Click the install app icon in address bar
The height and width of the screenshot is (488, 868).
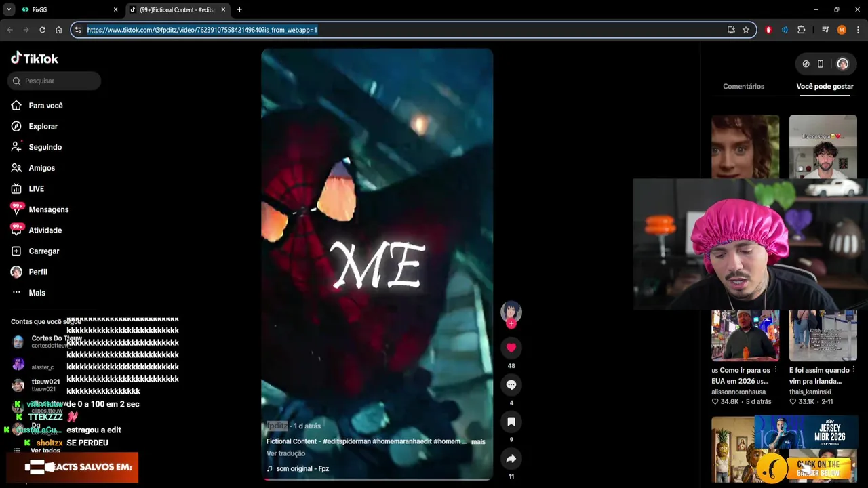[x=731, y=30]
